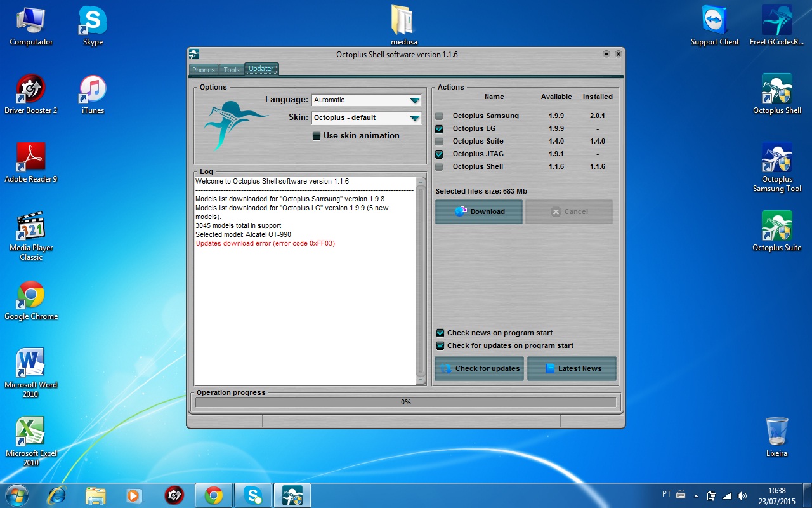Screen dimensions: 812x508
Task: Open Octoplus Shell desktop shortcut
Action: [776, 95]
